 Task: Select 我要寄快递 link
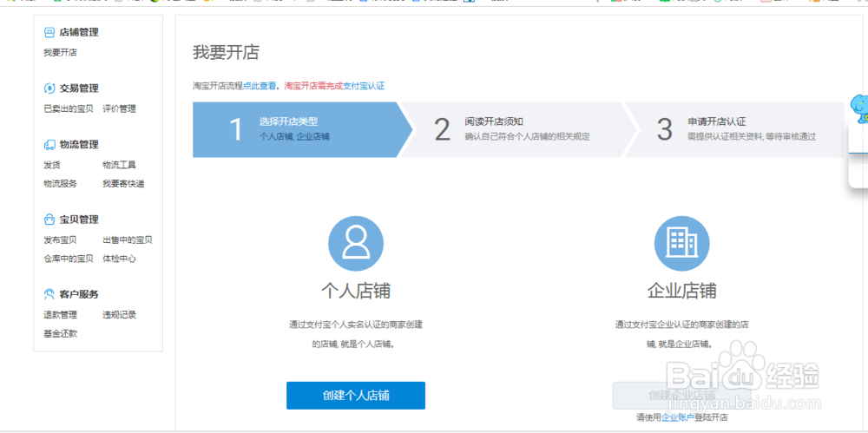[x=123, y=184]
